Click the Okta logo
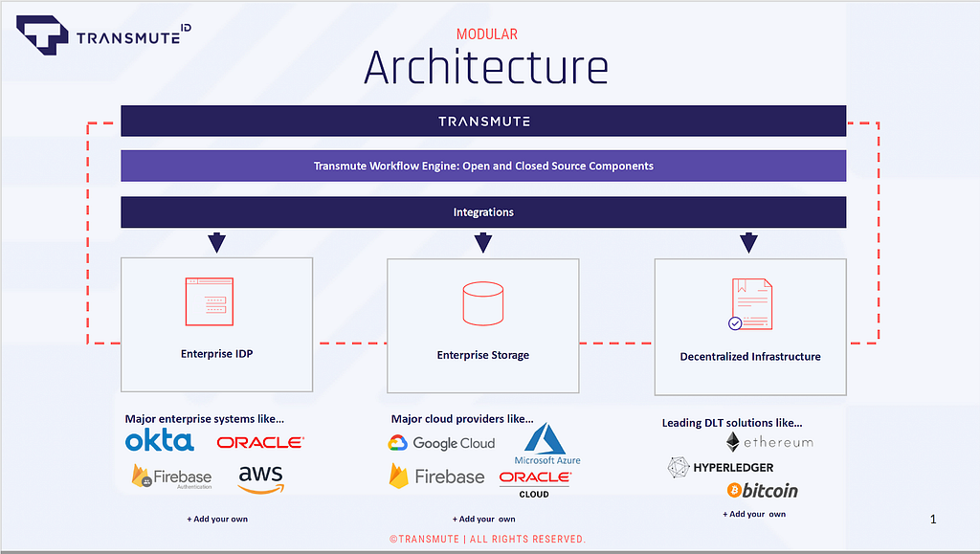The height and width of the screenshot is (554, 980). tap(160, 440)
